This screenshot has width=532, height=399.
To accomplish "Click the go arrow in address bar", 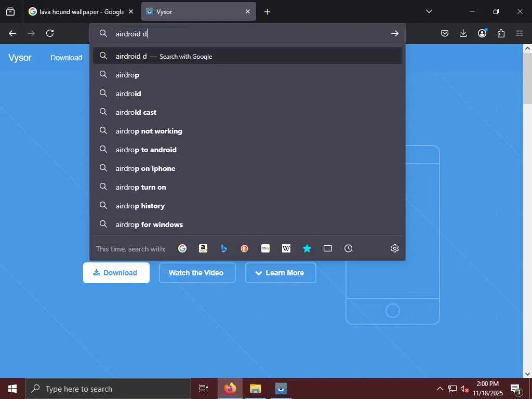I will pos(394,33).
